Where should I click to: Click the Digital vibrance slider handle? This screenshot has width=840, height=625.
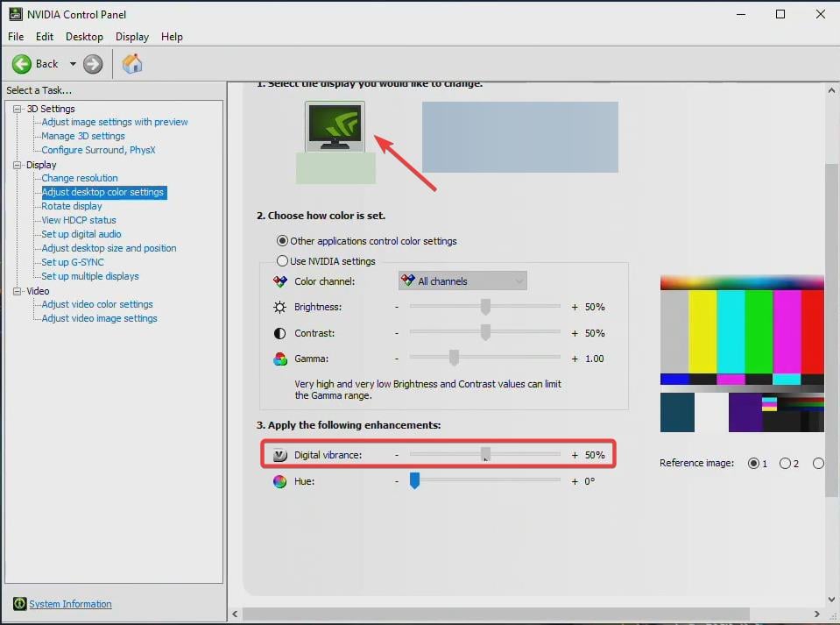(485, 455)
